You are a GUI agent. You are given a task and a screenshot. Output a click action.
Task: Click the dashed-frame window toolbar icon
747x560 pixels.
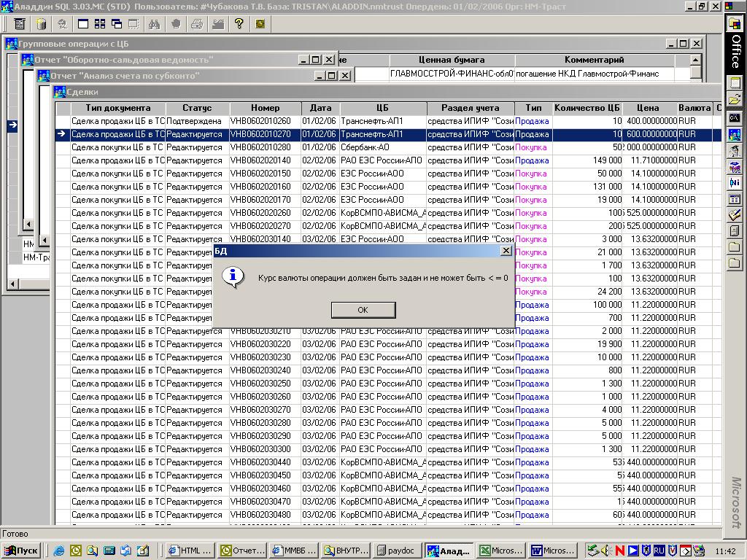(133, 24)
